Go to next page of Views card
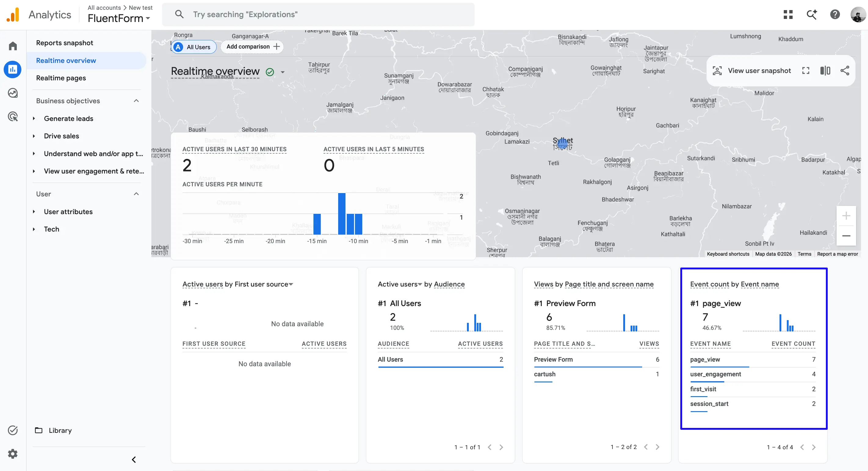Screen dimensions: 868x471 tap(657, 447)
